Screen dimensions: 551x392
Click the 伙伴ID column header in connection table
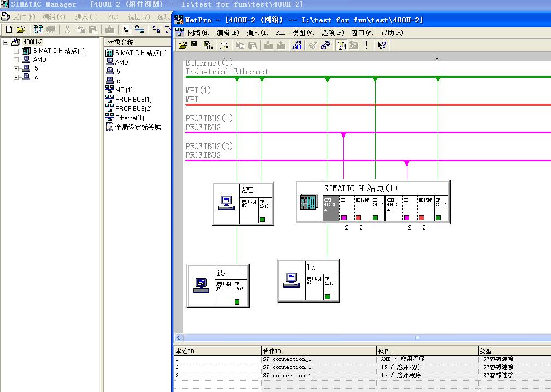point(319,351)
